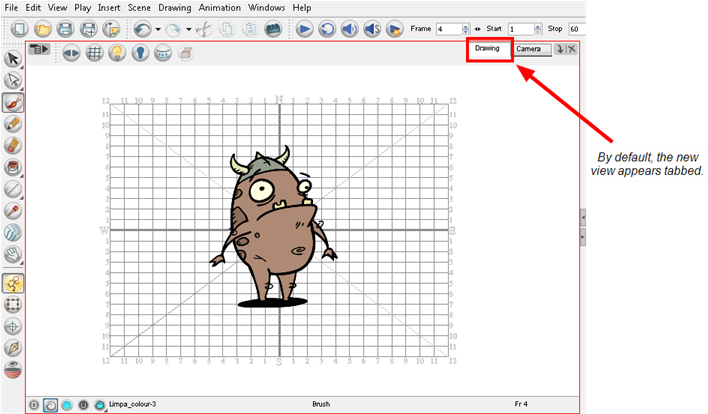
Task: Switch to the Camera tab
Action: [531, 49]
